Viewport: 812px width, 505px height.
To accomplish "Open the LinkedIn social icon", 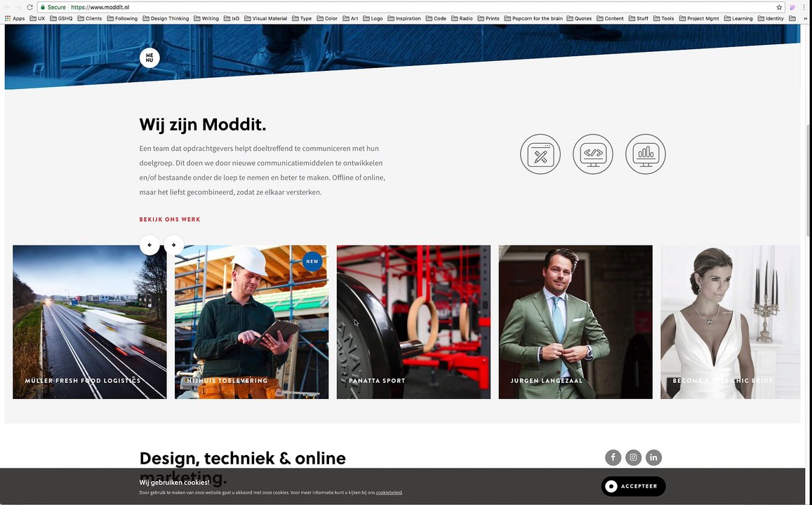I will coord(653,457).
